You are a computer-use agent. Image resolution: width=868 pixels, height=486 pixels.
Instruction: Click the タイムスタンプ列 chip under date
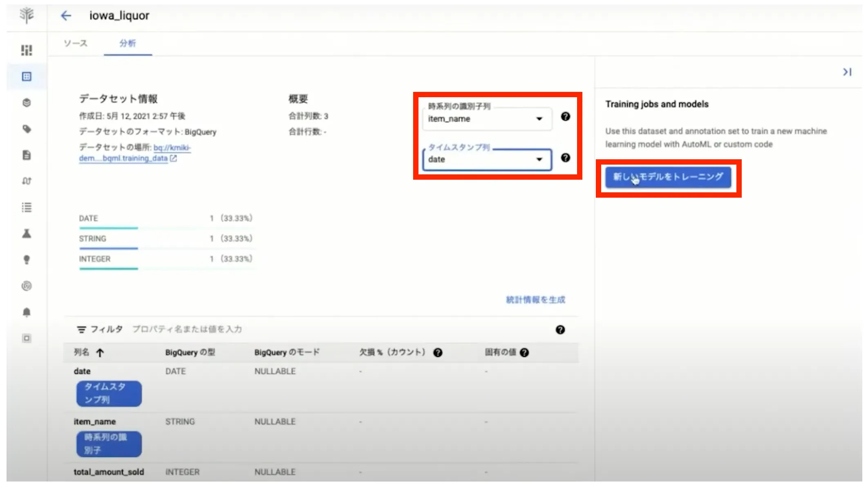click(x=109, y=394)
